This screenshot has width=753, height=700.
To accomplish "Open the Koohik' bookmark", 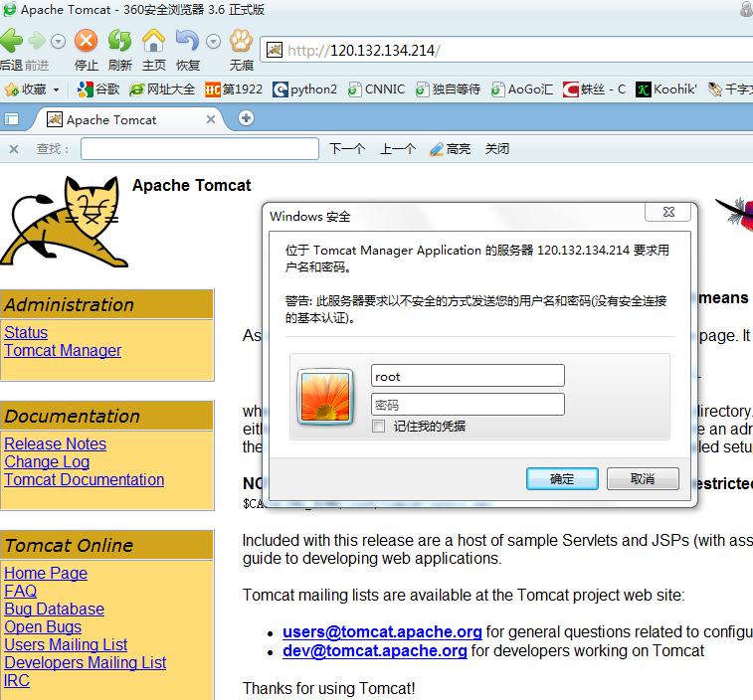I will [666, 89].
